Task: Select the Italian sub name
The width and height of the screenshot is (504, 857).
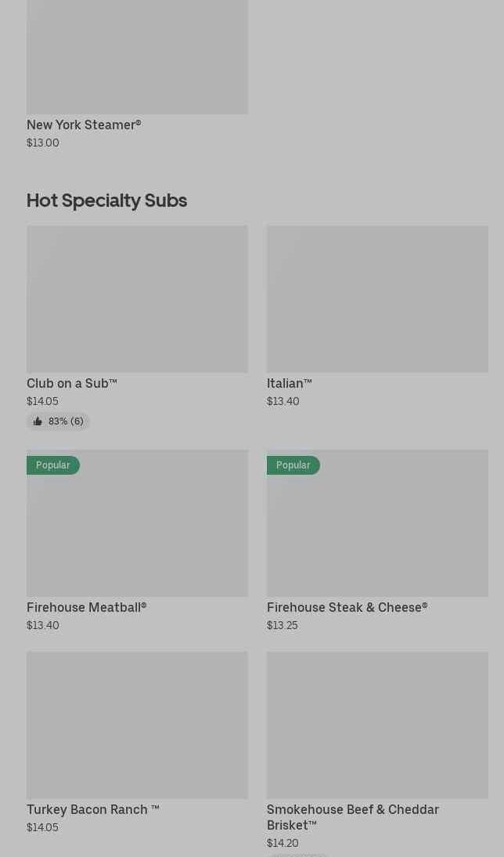Action: (x=290, y=384)
